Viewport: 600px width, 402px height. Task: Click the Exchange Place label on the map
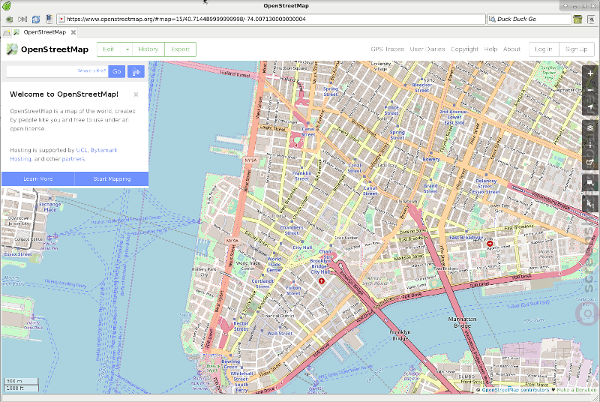pos(50,207)
